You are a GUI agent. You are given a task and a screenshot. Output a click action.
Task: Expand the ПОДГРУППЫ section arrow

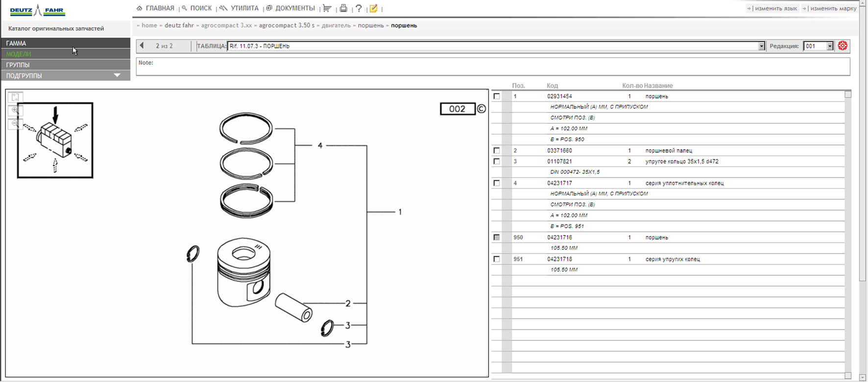coord(117,75)
